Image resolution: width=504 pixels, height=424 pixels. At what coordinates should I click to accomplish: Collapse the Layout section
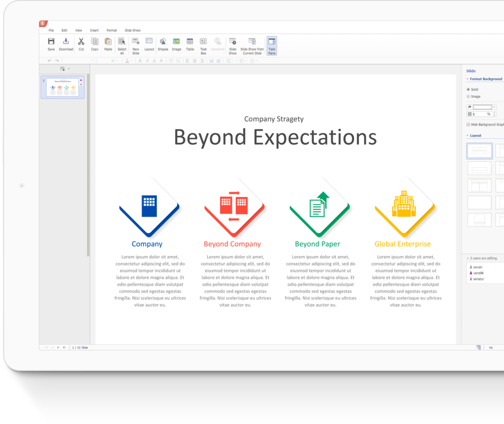tap(468, 136)
